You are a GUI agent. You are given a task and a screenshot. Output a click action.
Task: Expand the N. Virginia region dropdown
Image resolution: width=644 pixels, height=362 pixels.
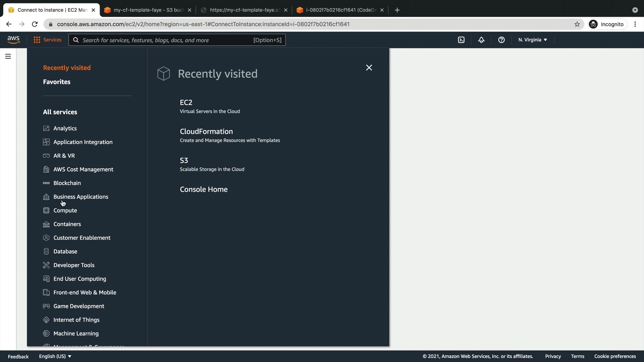[533, 40]
